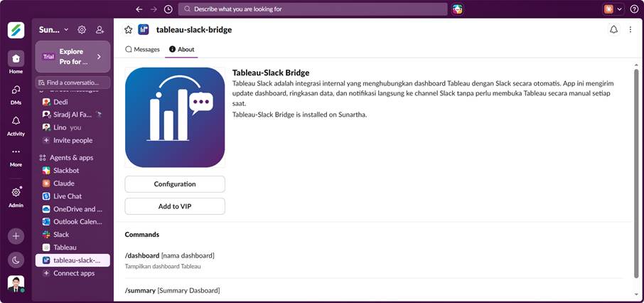The image size is (644, 303).
Task: Click the Configuration button
Action: pyautogui.click(x=175, y=184)
